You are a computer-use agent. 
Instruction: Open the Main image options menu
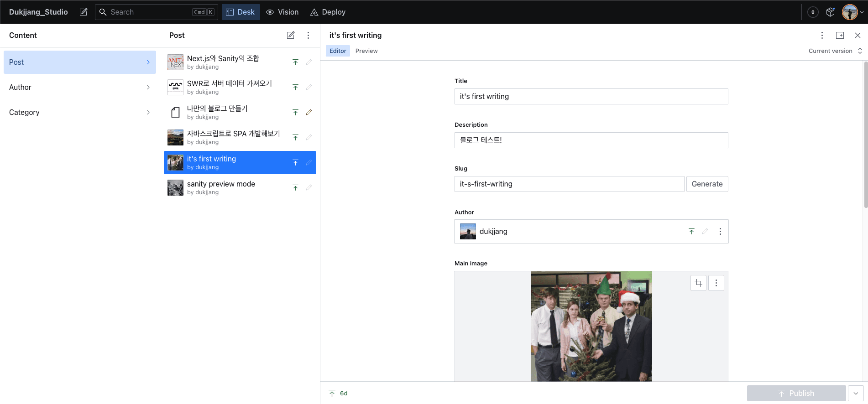pyautogui.click(x=716, y=283)
